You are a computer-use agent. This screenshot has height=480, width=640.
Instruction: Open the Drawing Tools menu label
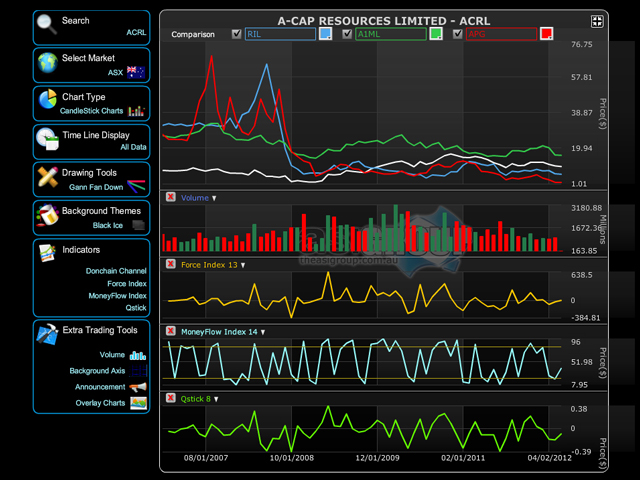89,173
